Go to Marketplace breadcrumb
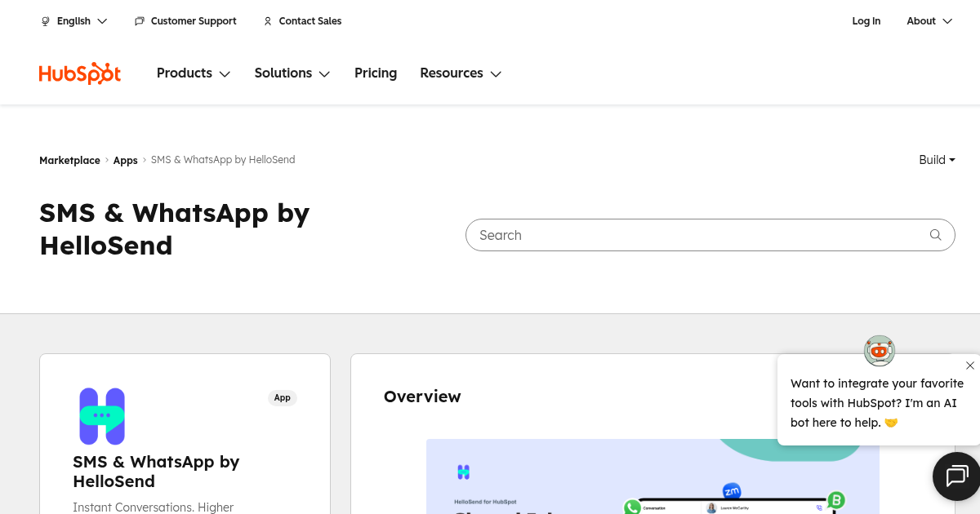This screenshot has width=980, height=514. click(69, 161)
